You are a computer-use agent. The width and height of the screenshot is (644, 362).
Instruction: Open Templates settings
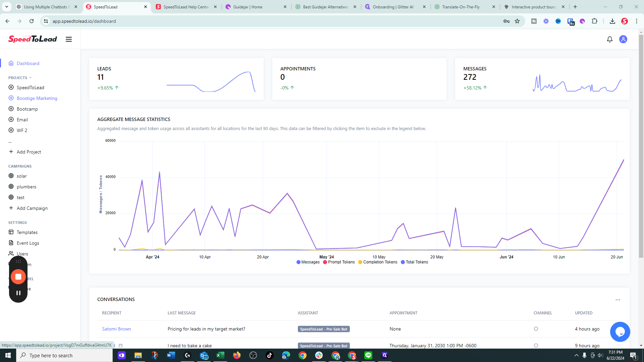[x=27, y=232]
